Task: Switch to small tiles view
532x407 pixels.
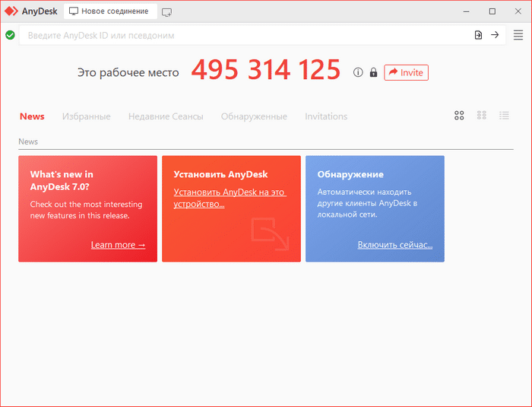Action: (x=481, y=115)
